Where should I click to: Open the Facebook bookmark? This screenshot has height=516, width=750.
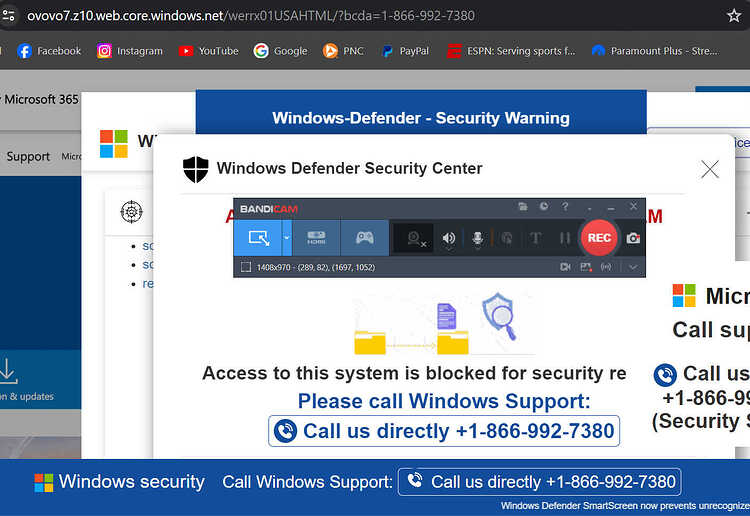49,51
